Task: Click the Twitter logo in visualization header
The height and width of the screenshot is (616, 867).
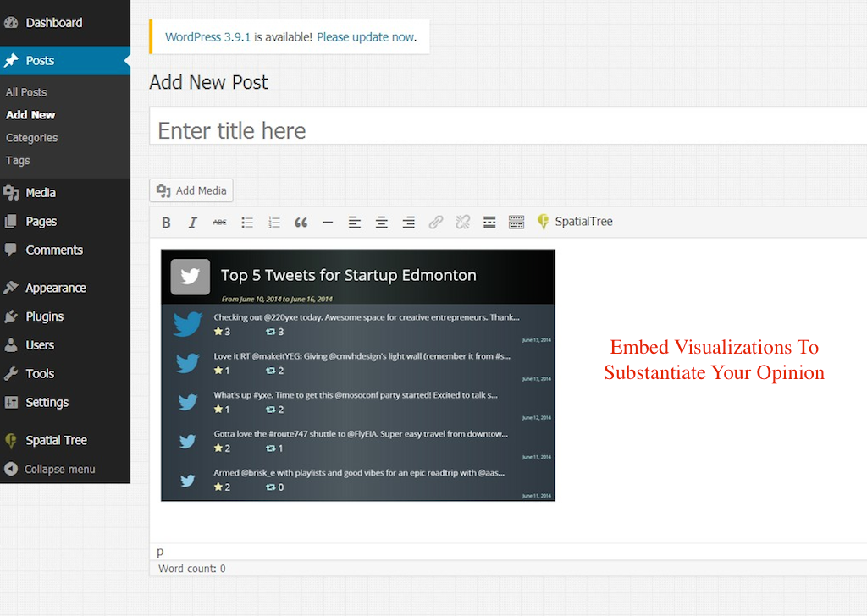Action: click(x=191, y=276)
